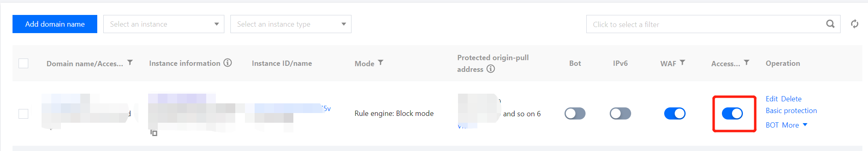This screenshot has width=868, height=151.
Task: Open the Basic protection link
Action: point(791,111)
